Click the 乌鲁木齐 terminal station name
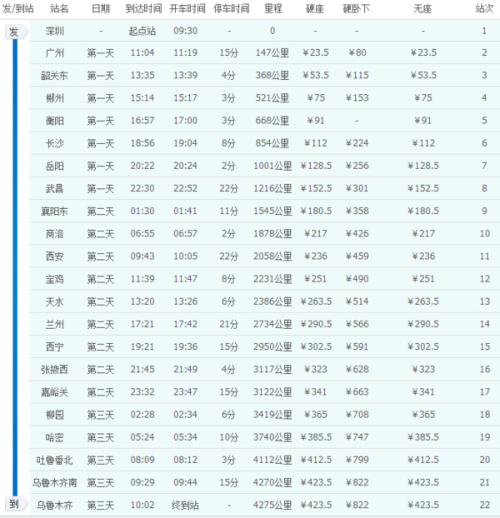 click(55, 505)
